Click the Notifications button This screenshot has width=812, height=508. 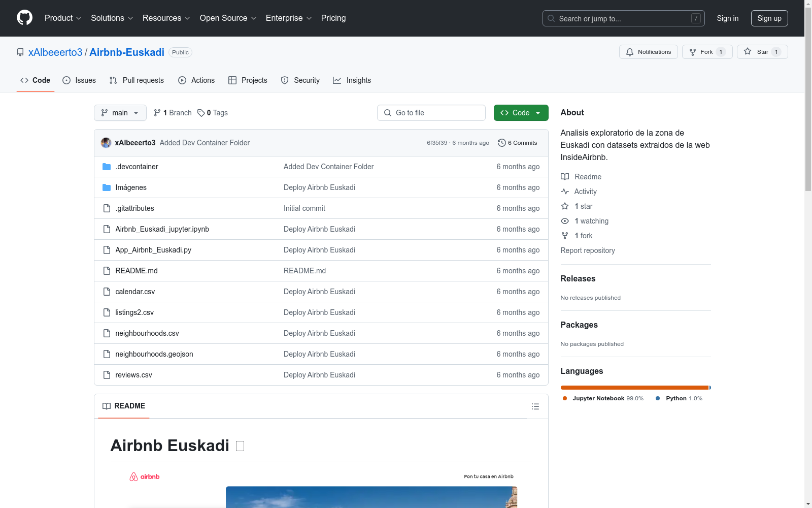pos(649,52)
